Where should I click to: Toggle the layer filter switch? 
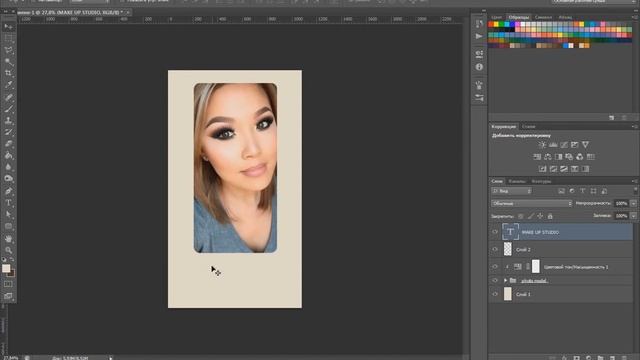coord(635,190)
